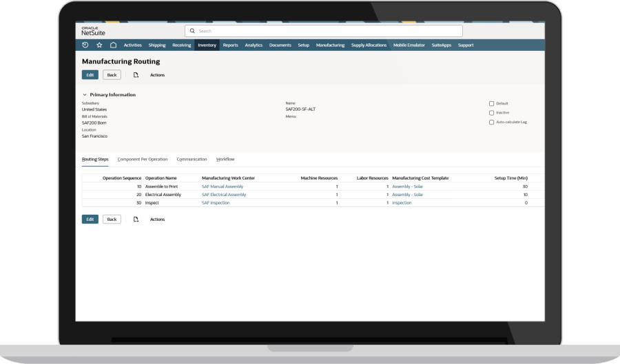The height and width of the screenshot is (364, 620).
Task: Focus the global Search field
Action: click(324, 31)
